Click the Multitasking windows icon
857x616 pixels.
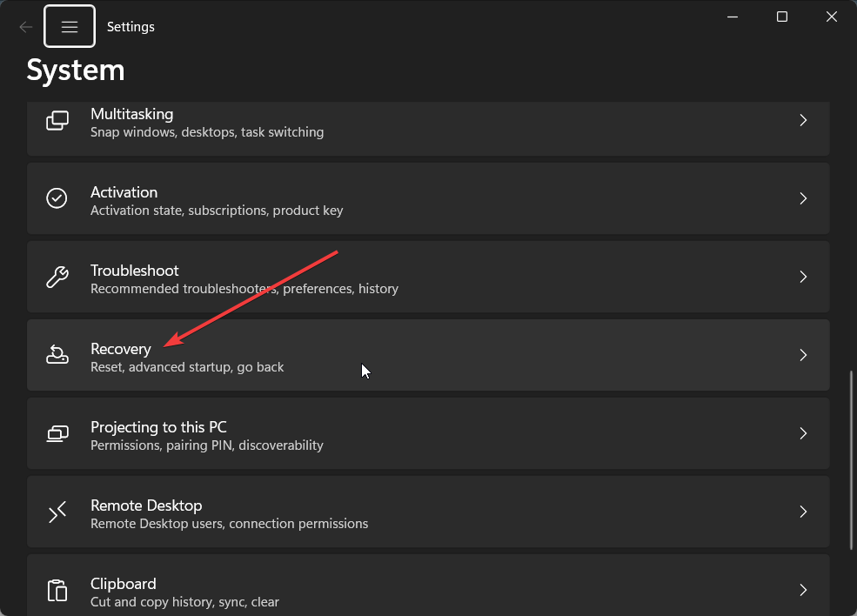pyautogui.click(x=57, y=121)
